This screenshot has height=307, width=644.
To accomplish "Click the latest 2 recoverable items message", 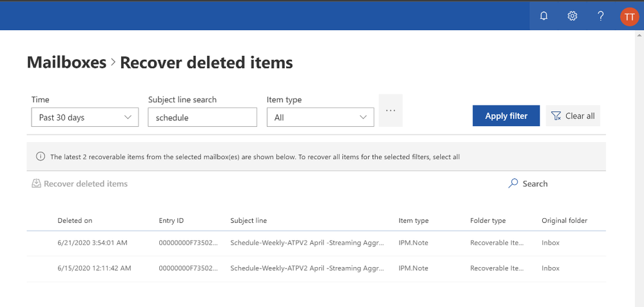I will tap(255, 156).
